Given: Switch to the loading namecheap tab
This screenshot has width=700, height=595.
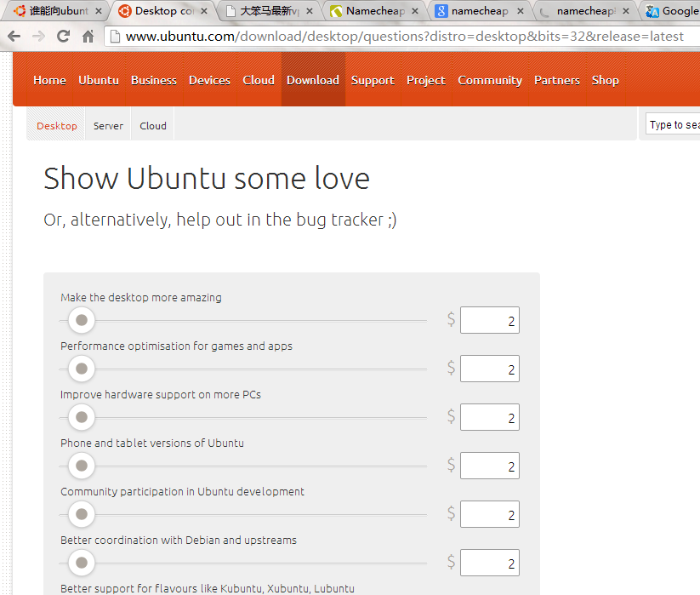Looking at the screenshot, I should 584,11.
